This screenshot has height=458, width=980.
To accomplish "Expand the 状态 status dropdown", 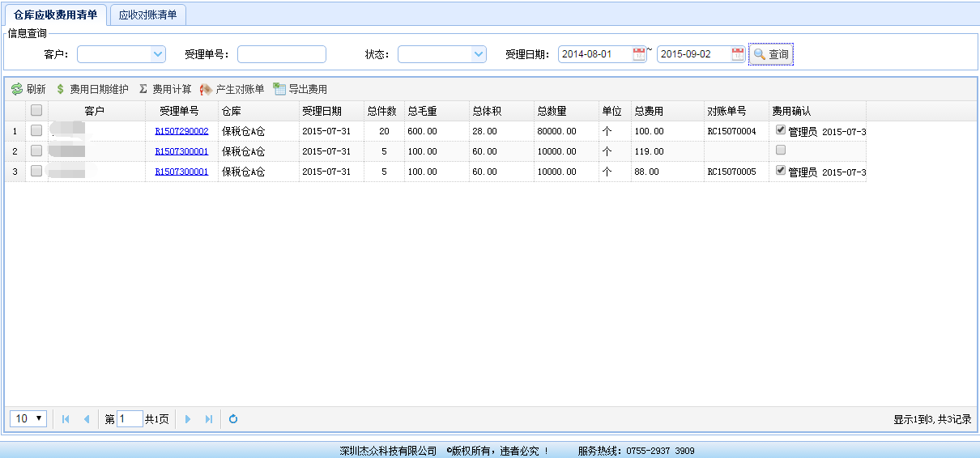I will (479, 54).
